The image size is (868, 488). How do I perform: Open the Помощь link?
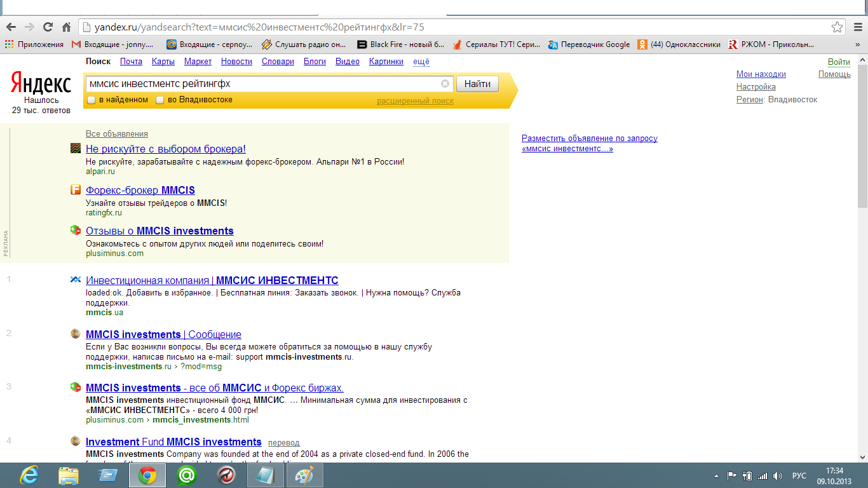pos(834,74)
